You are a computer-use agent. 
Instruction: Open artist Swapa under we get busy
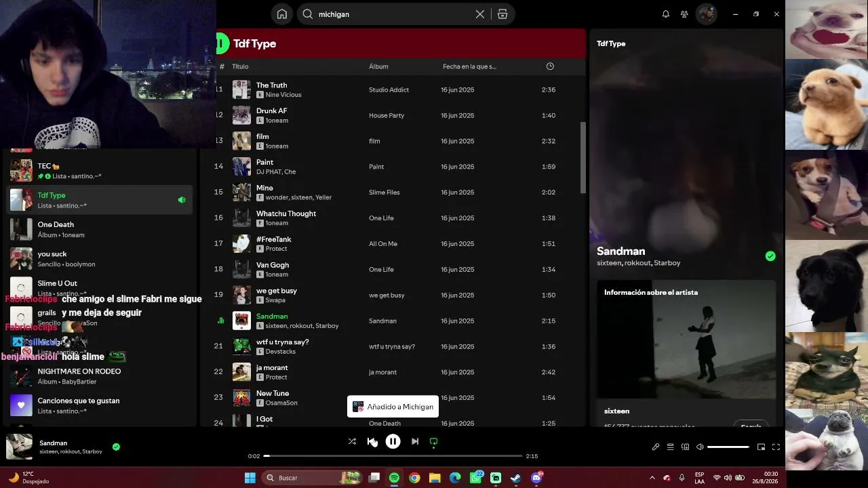[275, 300]
